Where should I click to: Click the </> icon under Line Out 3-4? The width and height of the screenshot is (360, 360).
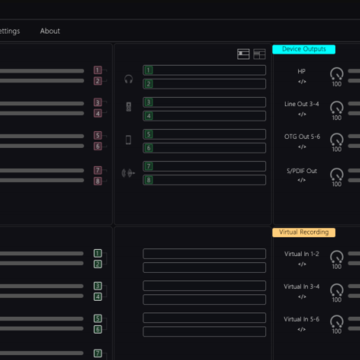[x=302, y=114]
